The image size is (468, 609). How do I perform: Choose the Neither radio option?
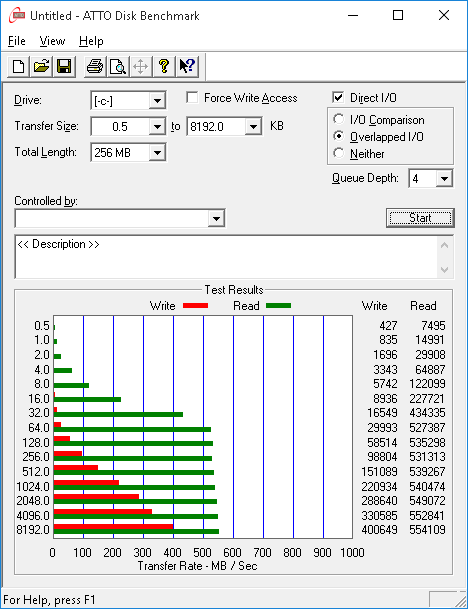[339, 153]
